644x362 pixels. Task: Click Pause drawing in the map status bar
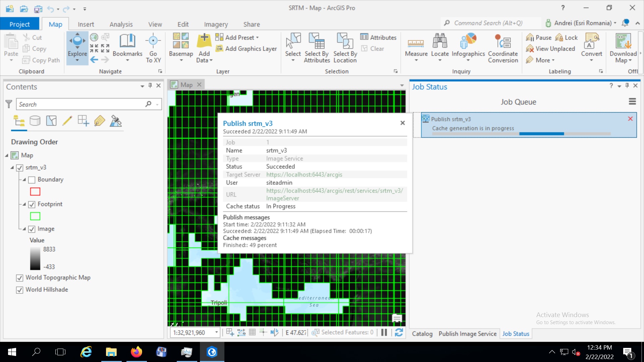coord(384,332)
